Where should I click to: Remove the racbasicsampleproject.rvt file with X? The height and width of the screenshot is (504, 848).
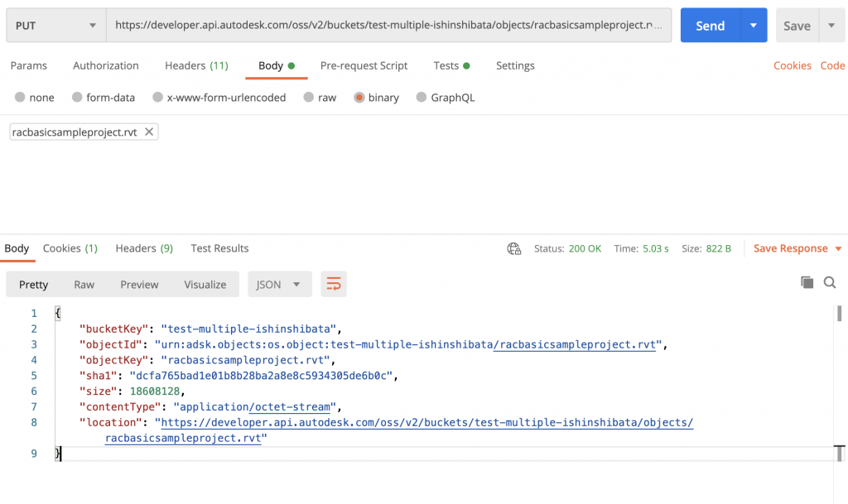149,132
